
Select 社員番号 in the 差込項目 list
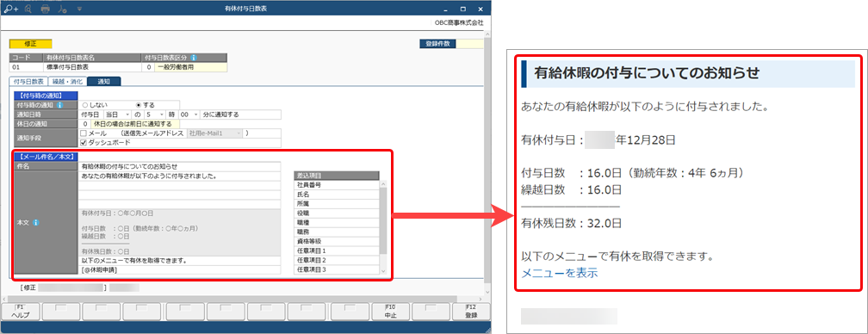(336, 185)
